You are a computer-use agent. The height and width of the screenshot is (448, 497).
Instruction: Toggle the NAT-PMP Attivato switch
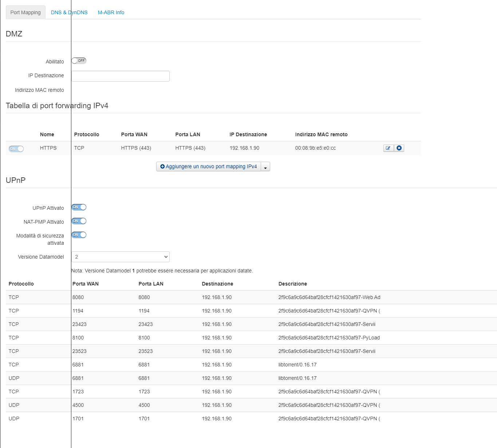click(79, 221)
